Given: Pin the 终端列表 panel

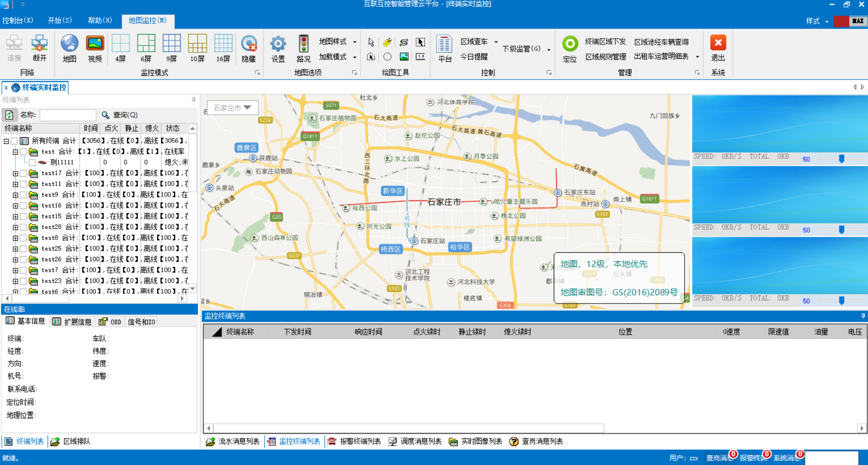Looking at the screenshot, I should [193, 100].
